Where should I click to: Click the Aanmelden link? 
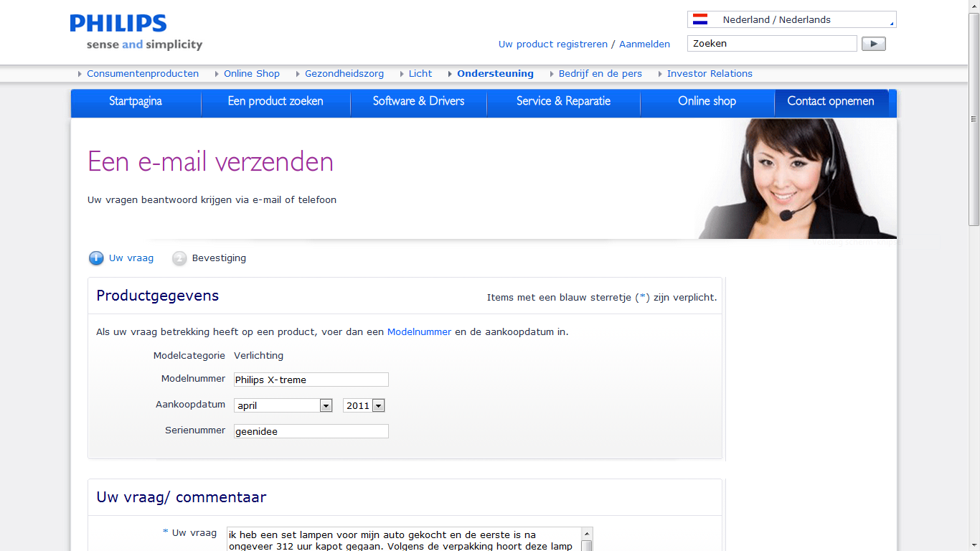[x=644, y=44]
